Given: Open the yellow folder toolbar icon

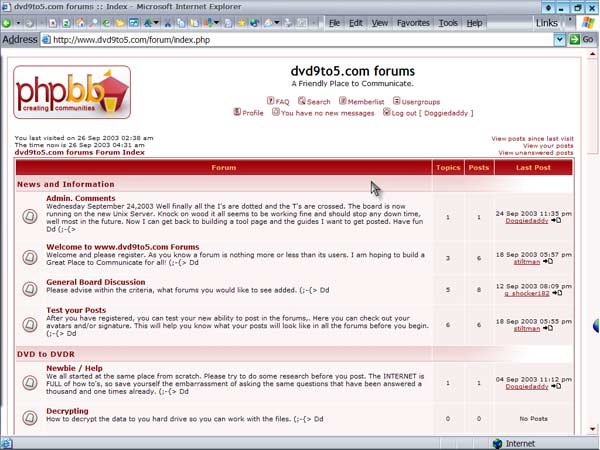Looking at the screenshot, I should pos(120,23).
